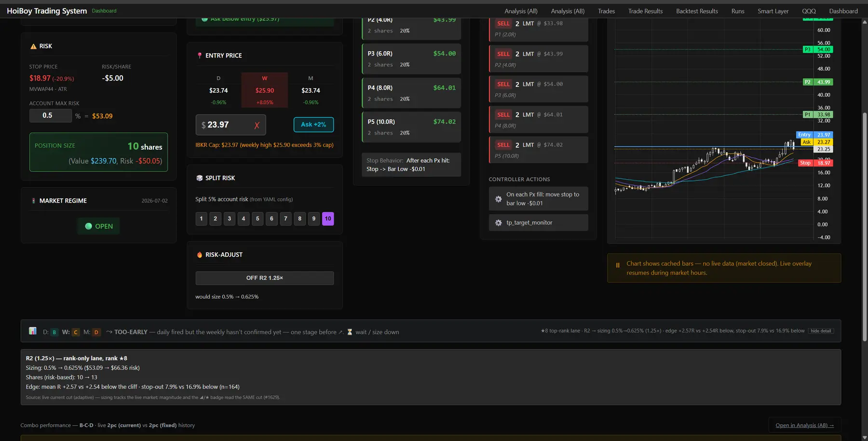Open the Backtest Results tab
The width and height of the screenshot is (868, 441).
(x=697, y=11)
